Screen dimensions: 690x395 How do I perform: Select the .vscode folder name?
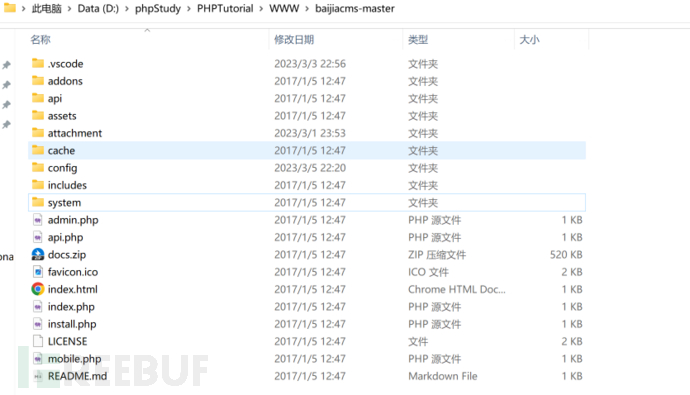pyautogui.click(x=66, y=64)
